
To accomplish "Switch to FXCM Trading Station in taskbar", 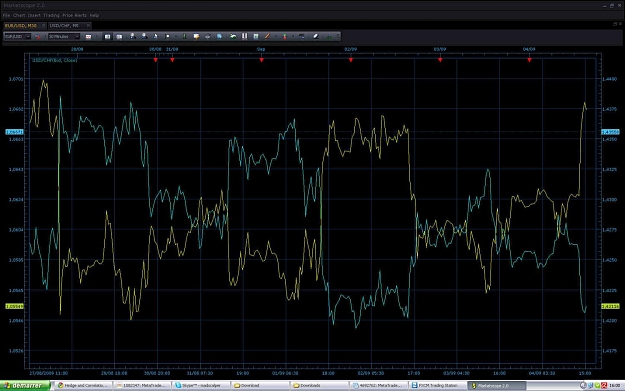I will click(x=438, y=385).
